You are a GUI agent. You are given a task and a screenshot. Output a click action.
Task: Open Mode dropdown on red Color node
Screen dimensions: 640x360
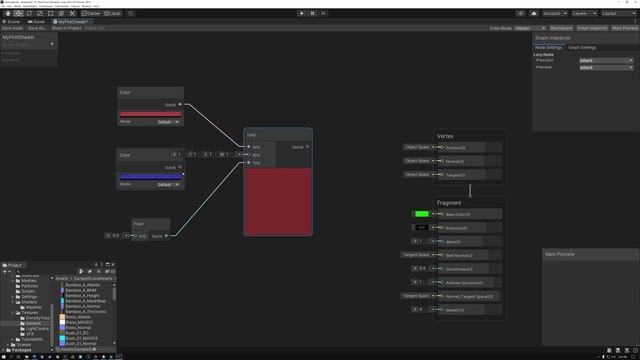[x=168, y=122]
